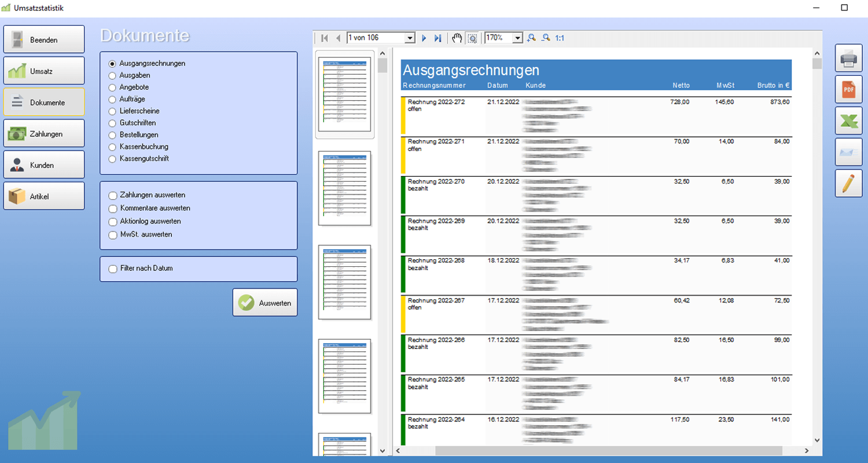Click the Zahlungen money icon
The height and width of the screenshot is (463, 868).
click(17, 134)
